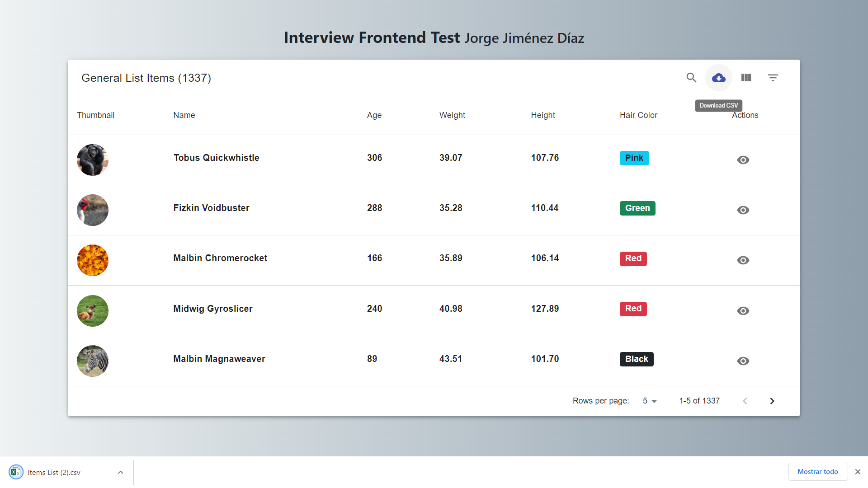Open the Rows per page dropdown
868x488 pixels.
tap(649, 401)
